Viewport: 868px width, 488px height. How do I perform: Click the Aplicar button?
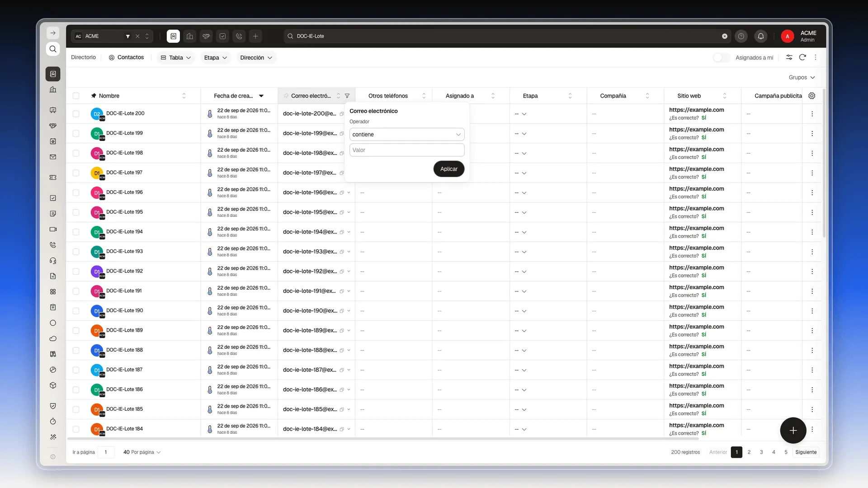[x=449, y=169]
